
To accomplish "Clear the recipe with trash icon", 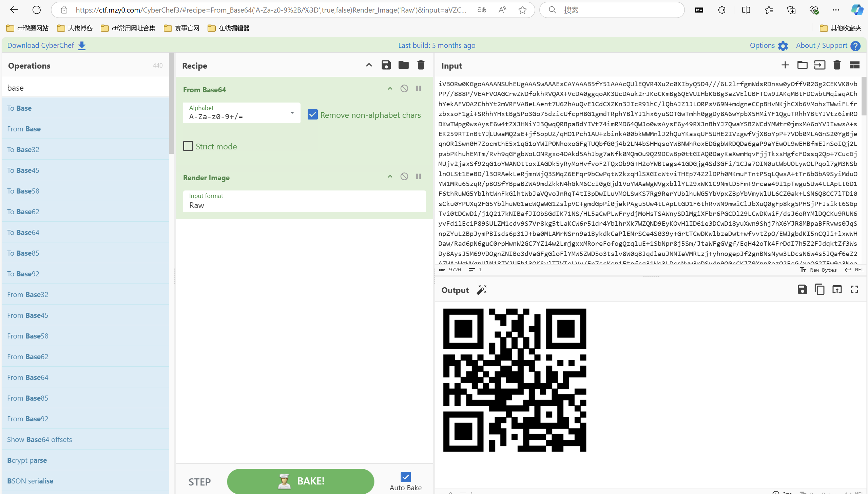I will [x=421, y=65].
